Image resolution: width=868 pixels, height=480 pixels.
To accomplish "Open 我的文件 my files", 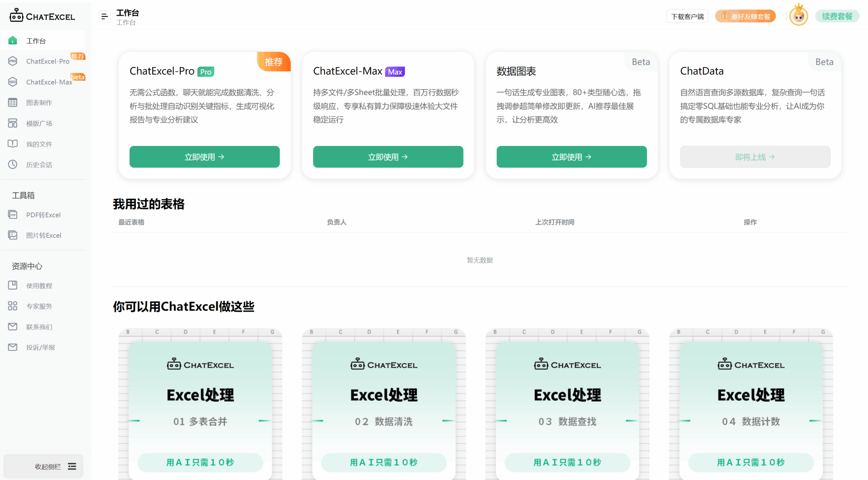I will click(39, 144).
